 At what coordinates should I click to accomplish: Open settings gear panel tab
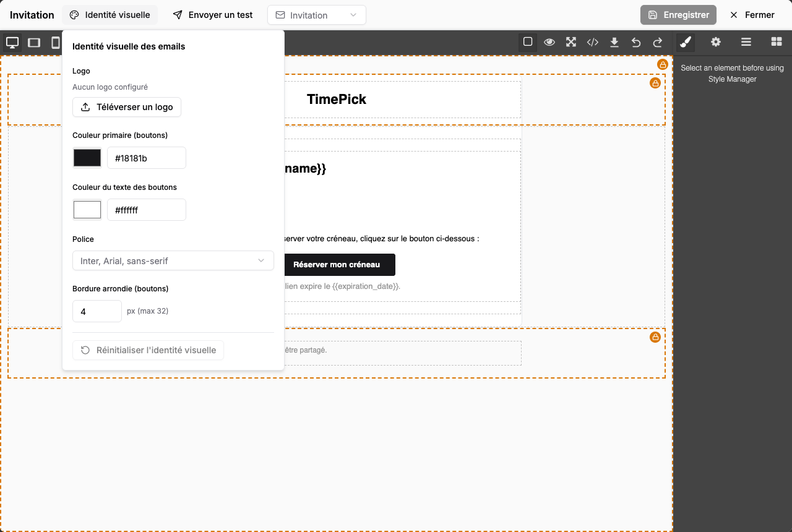pos(716,42)
